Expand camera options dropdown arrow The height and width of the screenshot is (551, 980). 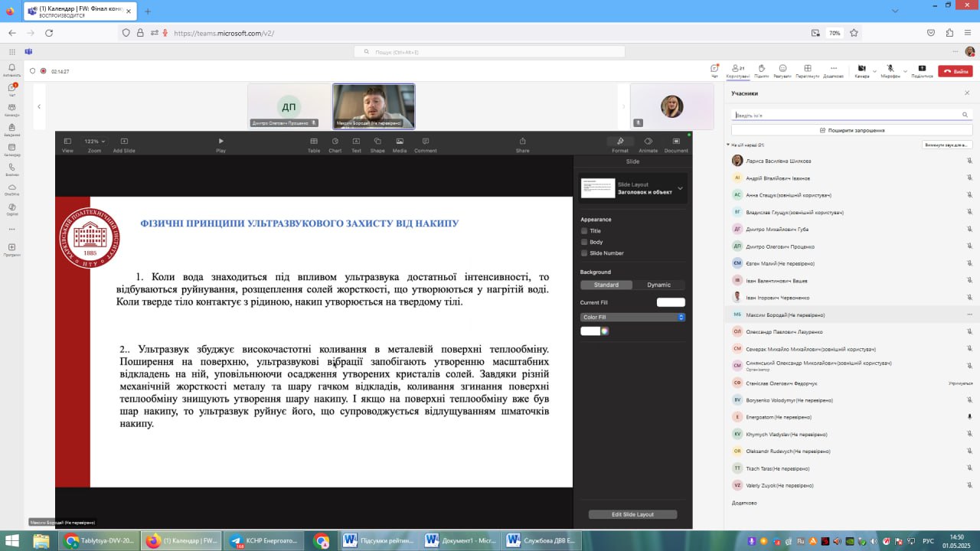[874, 71]
